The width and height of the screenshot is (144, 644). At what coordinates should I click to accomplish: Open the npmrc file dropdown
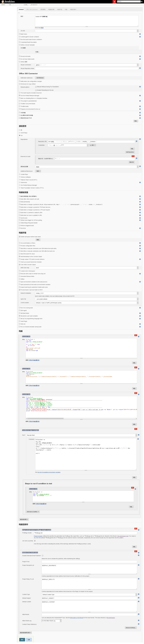87,299
